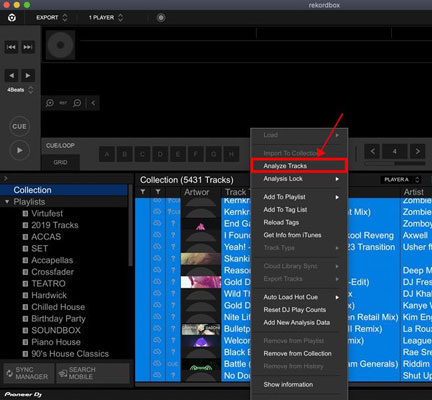Choose Add To Tag List

pyautogui.click(x=299, y=210)
